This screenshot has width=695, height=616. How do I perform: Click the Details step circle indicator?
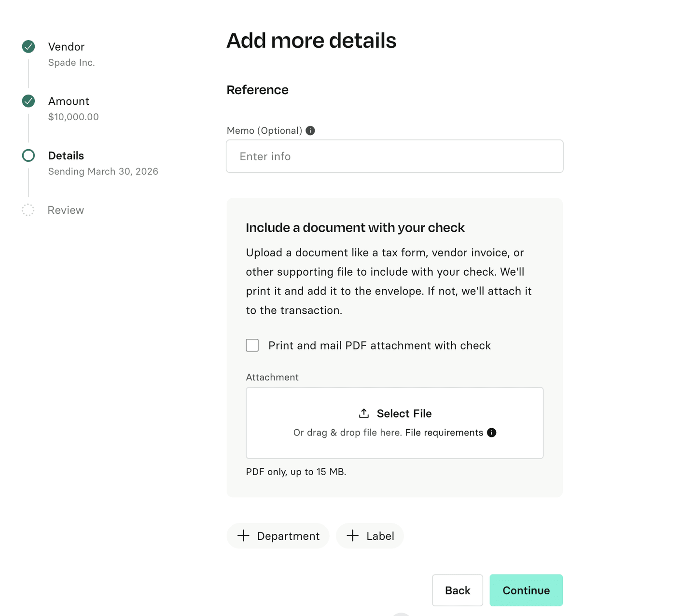pyautogui.click(x=28, y=155)
